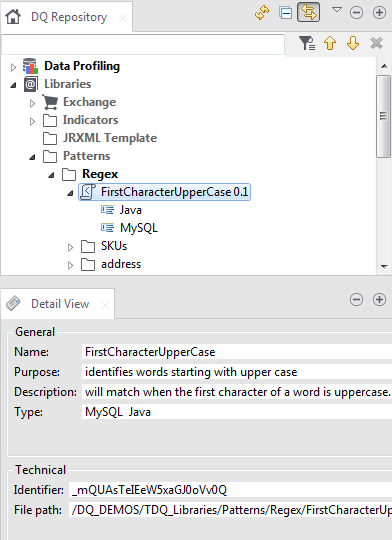The width and height of the screenshot is (392, 540).
Task: Click the MySQL expression icon
Action: pos(107,228)
